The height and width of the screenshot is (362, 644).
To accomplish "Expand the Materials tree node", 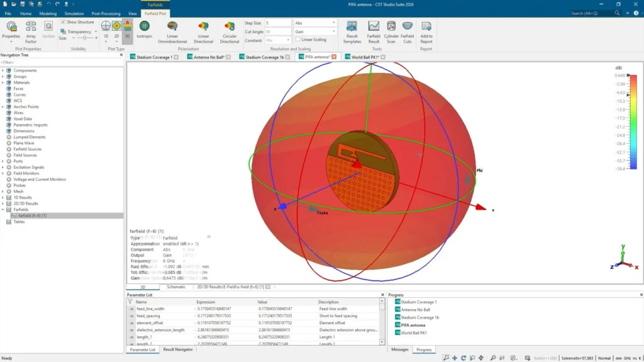I will coord(3,82).
